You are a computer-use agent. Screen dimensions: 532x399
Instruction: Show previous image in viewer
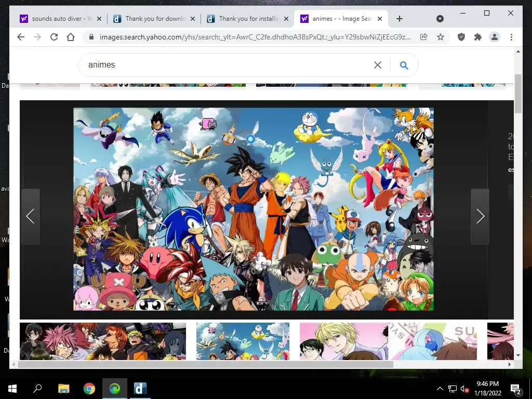[31, 217]
